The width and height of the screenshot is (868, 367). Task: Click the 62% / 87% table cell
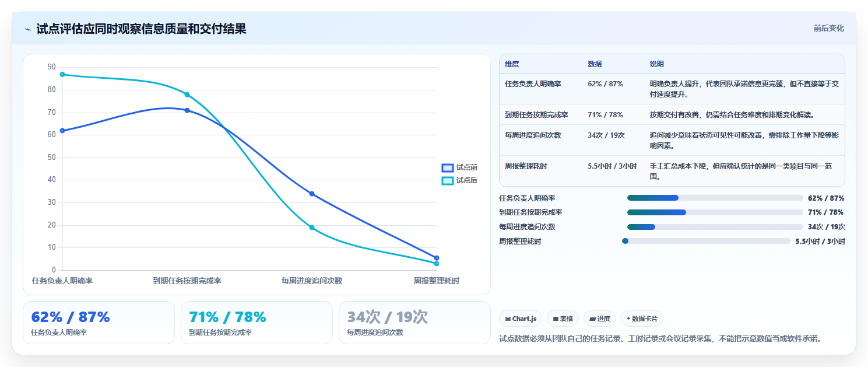click(x=605, y=84)
